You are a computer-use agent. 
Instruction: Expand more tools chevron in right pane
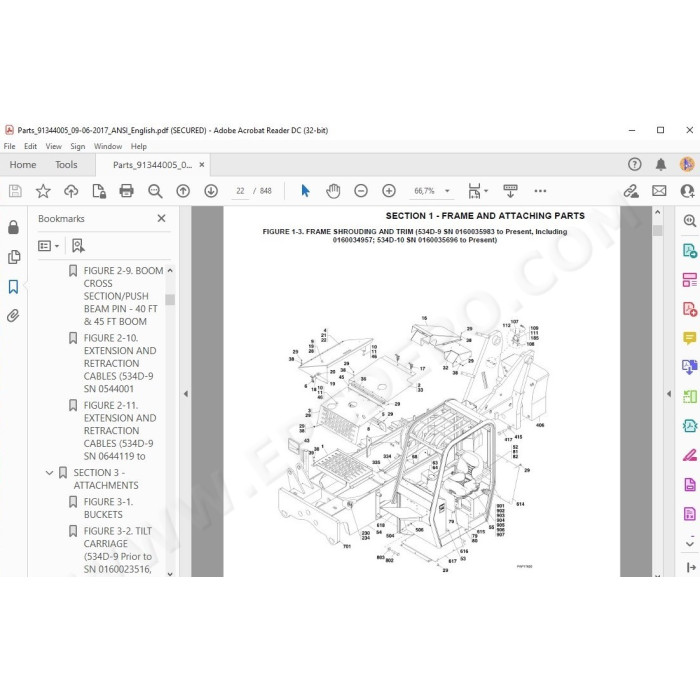(690, 544)
